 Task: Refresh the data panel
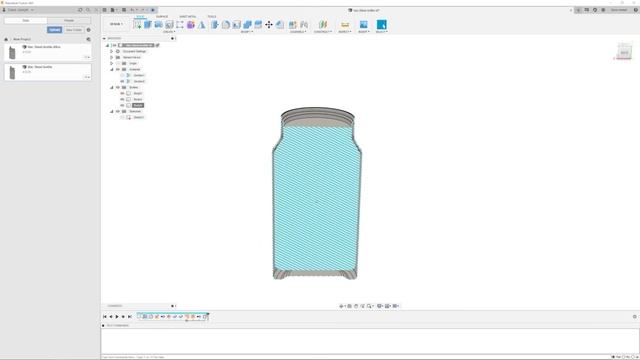pos(80,10)
